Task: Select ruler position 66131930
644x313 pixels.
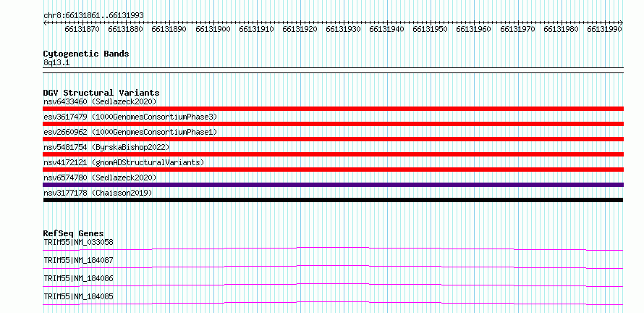Action: [344, 29]
